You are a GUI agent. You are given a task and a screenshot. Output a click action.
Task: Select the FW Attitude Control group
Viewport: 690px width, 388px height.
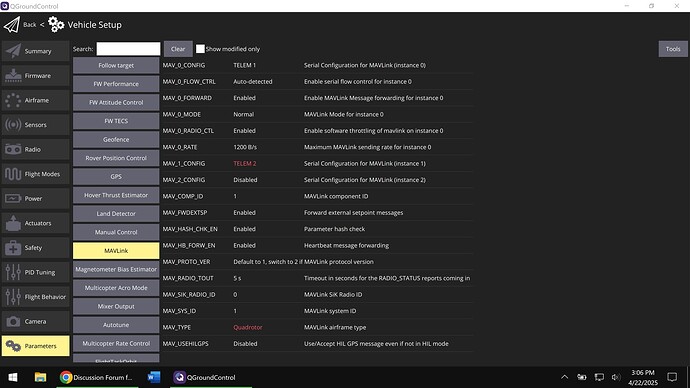click(x=116, y=102)
